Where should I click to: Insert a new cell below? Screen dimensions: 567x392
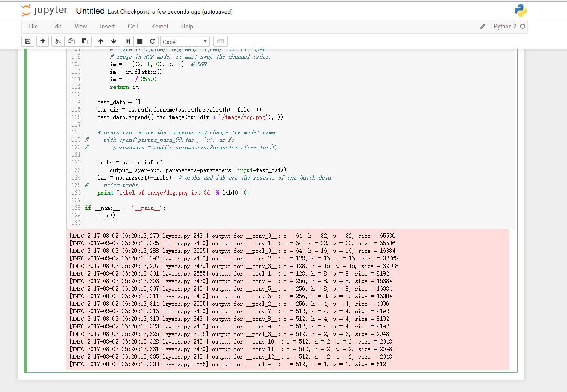tap(42, 41)
